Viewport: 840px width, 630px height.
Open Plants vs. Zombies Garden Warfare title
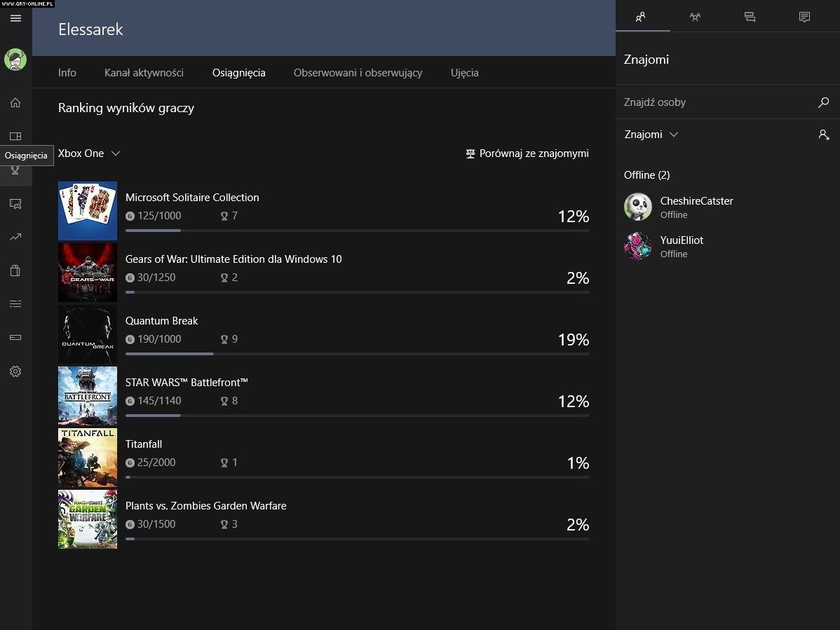[x=205, y=506]
